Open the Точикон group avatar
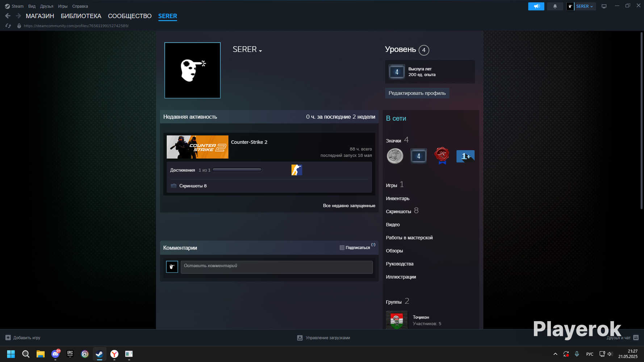The height and width of the screenshot is (362, 644). coord(397,320)
